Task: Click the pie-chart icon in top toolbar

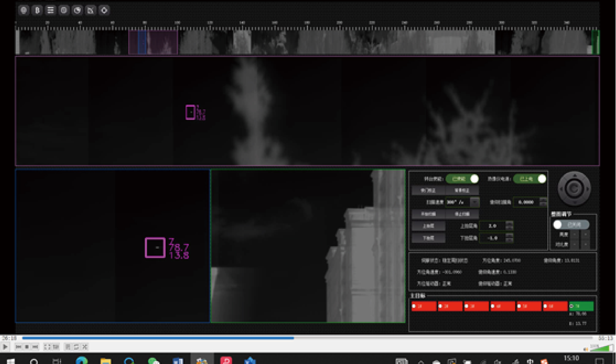Action: tap(77, 10)
